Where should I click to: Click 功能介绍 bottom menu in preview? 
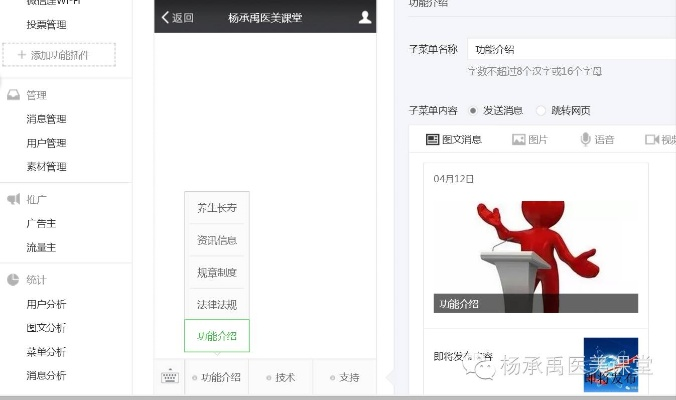(x=216, y=377)
